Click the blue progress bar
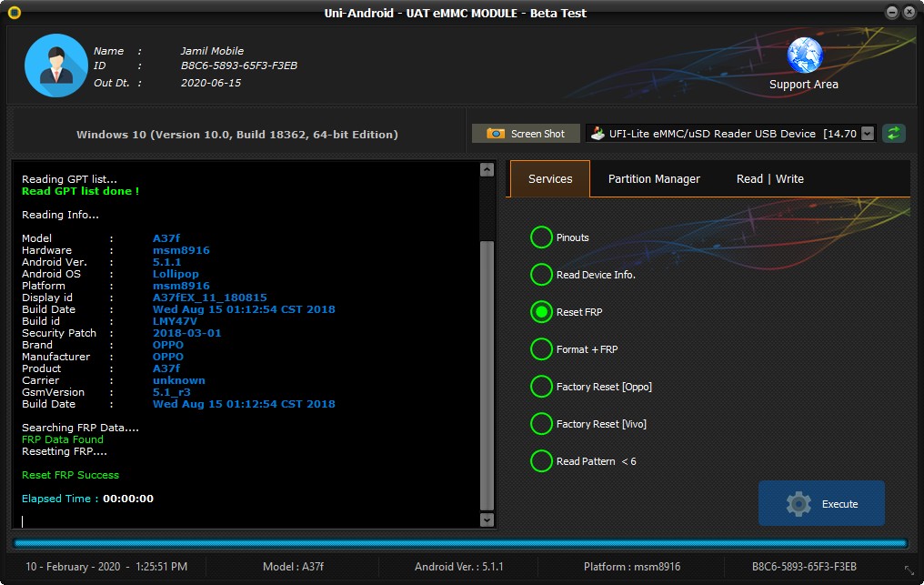The height and width of the screenshot is (585, 924). point(461,543)
